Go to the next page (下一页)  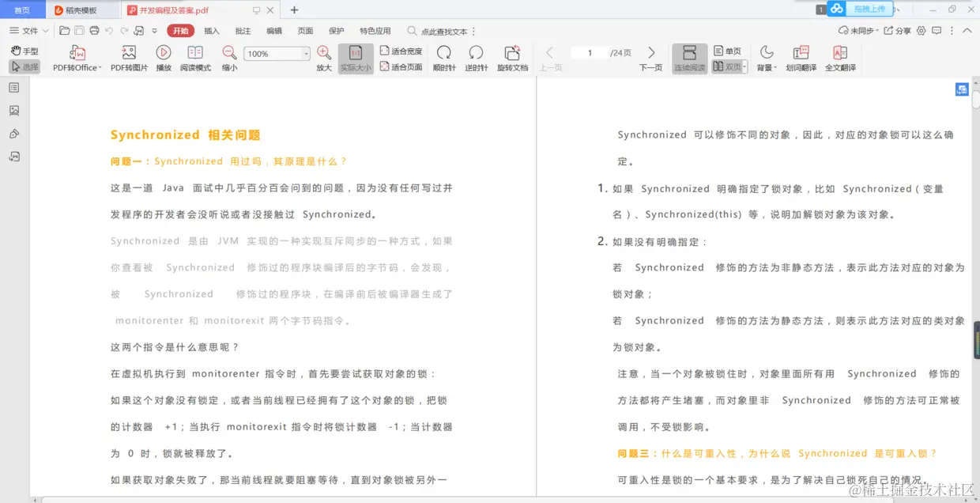(x=650, y=59)
